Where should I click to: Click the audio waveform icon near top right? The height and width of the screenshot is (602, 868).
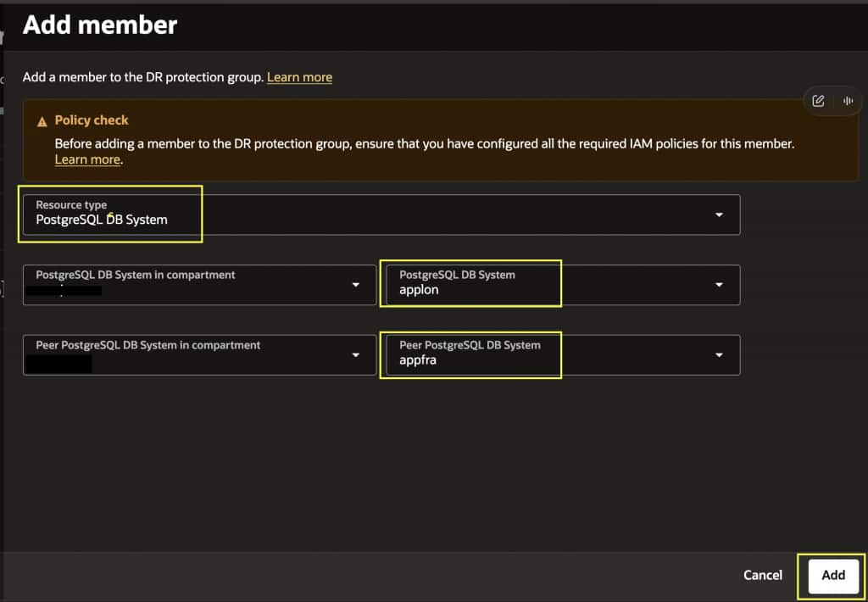(848, 101)
